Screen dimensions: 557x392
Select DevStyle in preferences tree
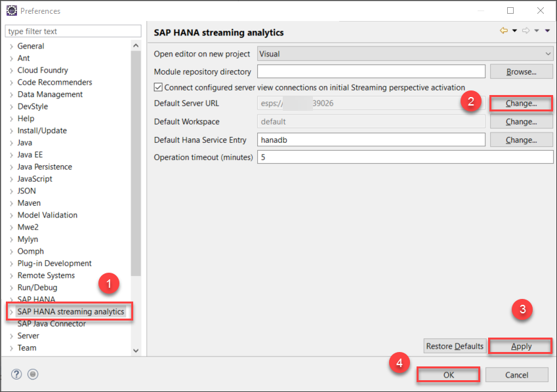33,106
